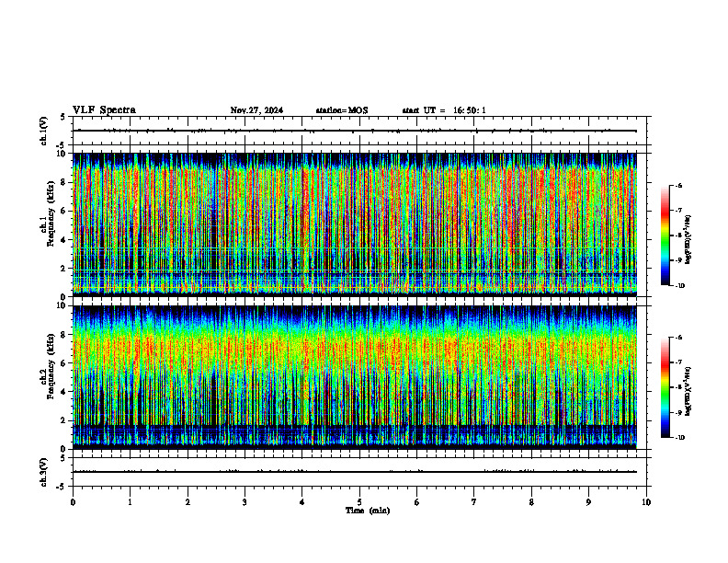Click time-axis tick label "3"
Screen dimensions: 728x563
245,502
